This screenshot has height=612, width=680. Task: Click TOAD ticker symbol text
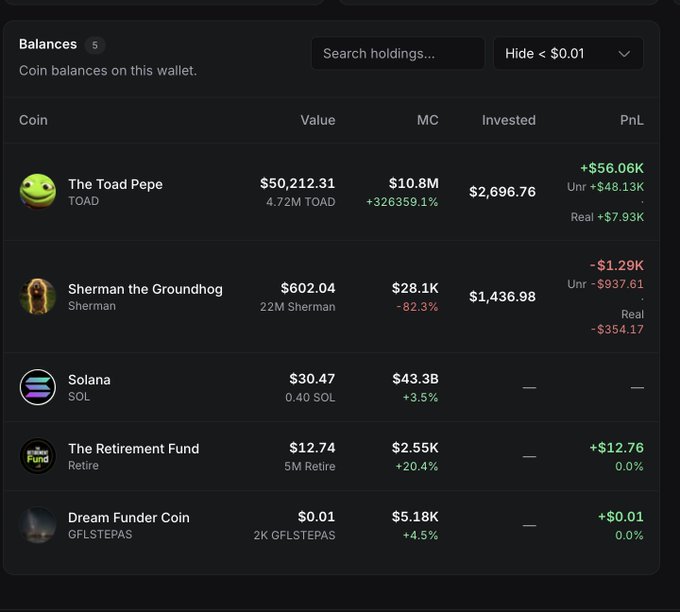(83, 201)
